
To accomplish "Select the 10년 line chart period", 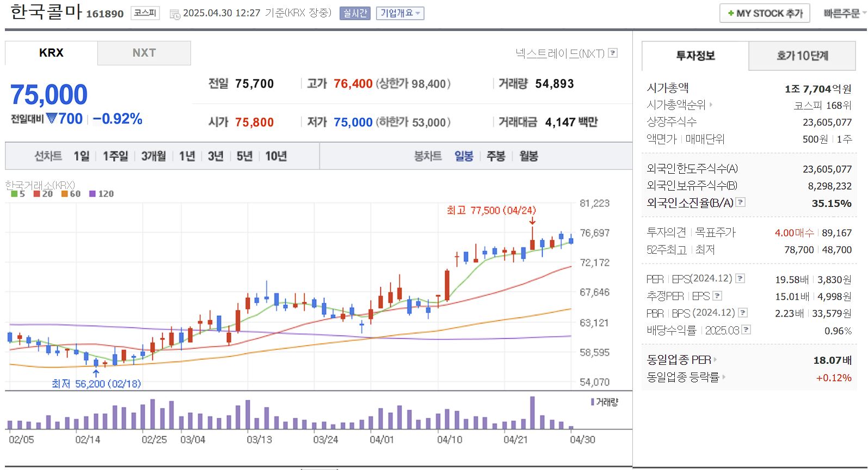I will [x=276, y=156].
